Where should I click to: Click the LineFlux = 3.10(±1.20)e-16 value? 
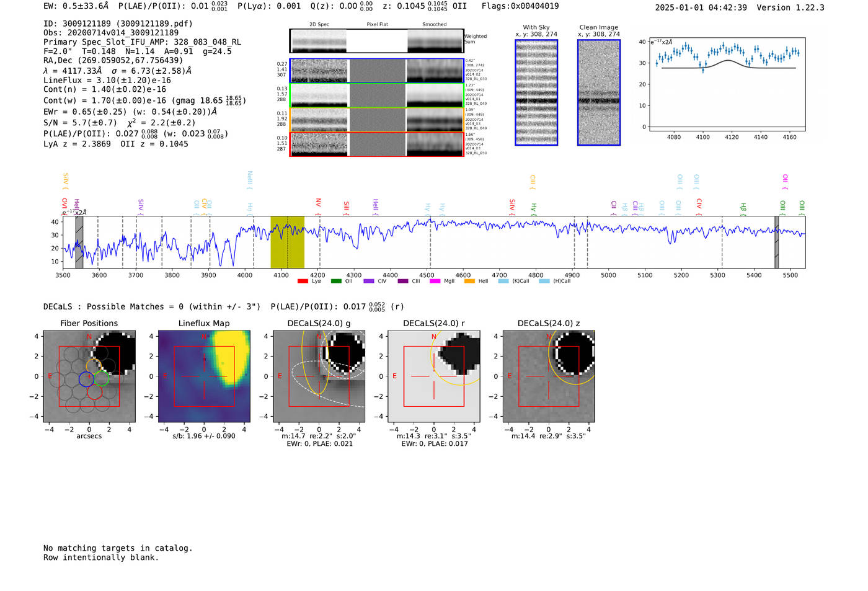click(107, 81)
